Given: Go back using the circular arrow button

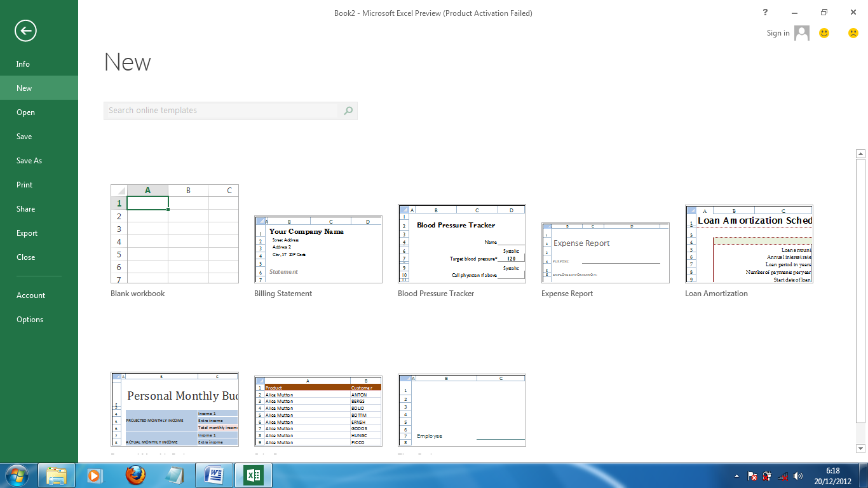Looking at the screenshot, I should [26, 30].
